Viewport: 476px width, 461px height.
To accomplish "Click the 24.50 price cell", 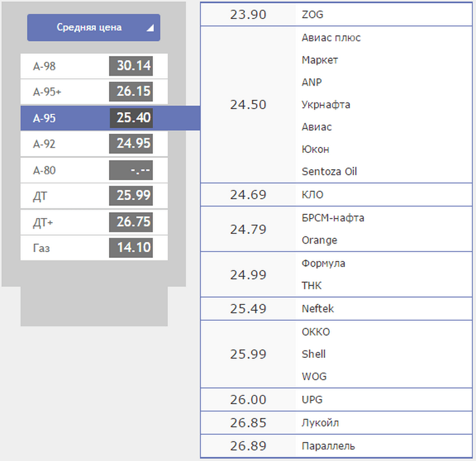I will click(248, 104).
